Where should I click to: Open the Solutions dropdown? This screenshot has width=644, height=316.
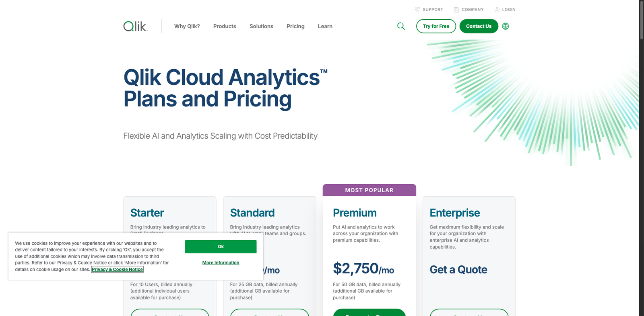pos(261,26)
